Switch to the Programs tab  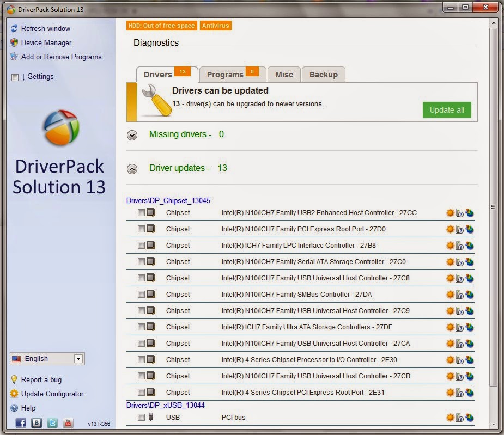pyautogui.click(x=233, y=75)
